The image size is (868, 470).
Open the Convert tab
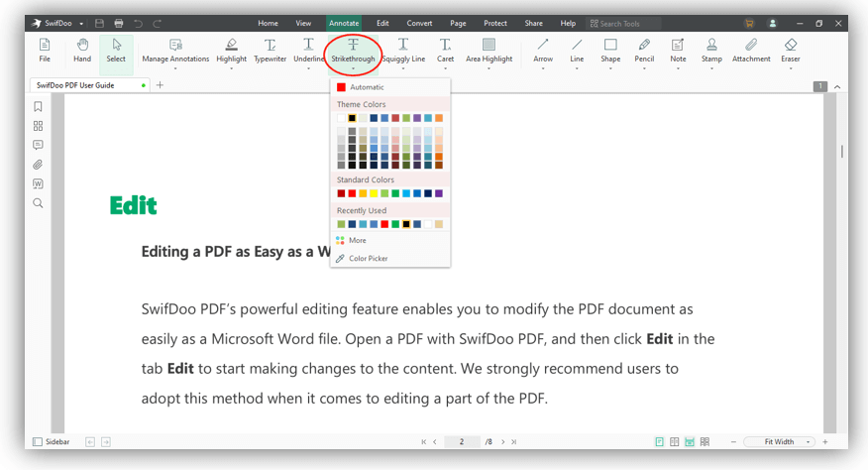point(419,23)
